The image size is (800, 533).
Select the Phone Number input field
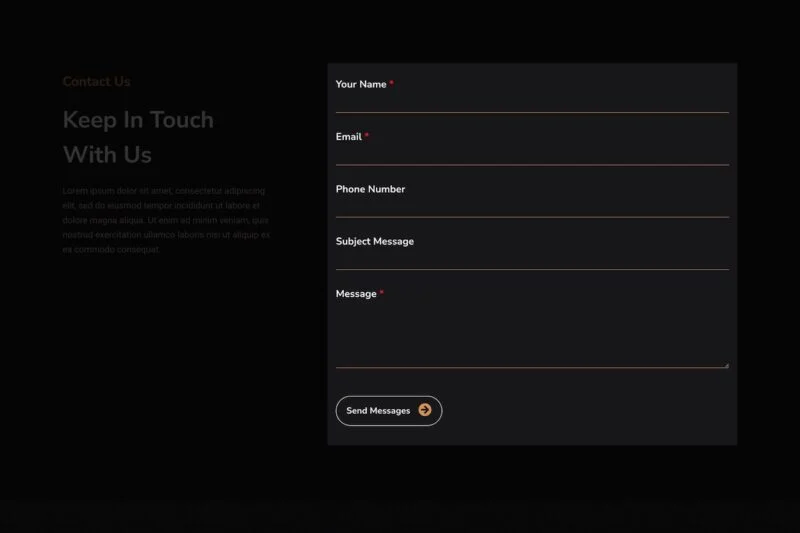532,208
